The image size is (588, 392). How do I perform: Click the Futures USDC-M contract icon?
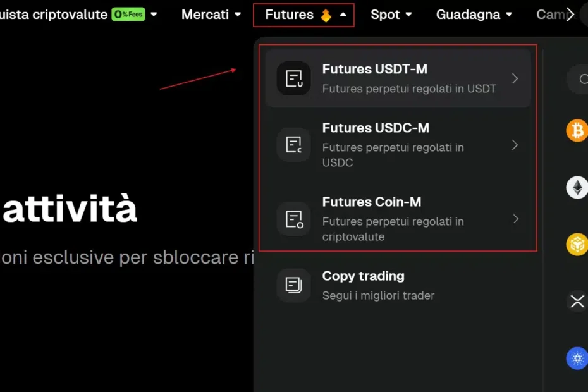[293, 145]
